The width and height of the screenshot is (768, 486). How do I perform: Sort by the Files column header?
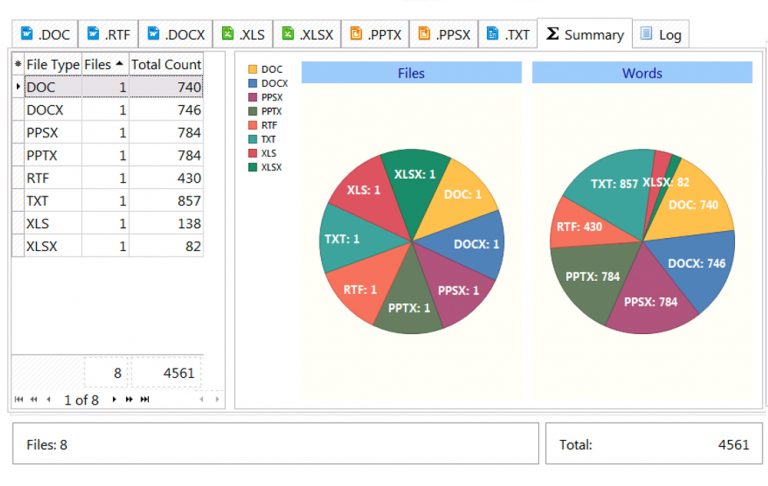pos(105,64)
